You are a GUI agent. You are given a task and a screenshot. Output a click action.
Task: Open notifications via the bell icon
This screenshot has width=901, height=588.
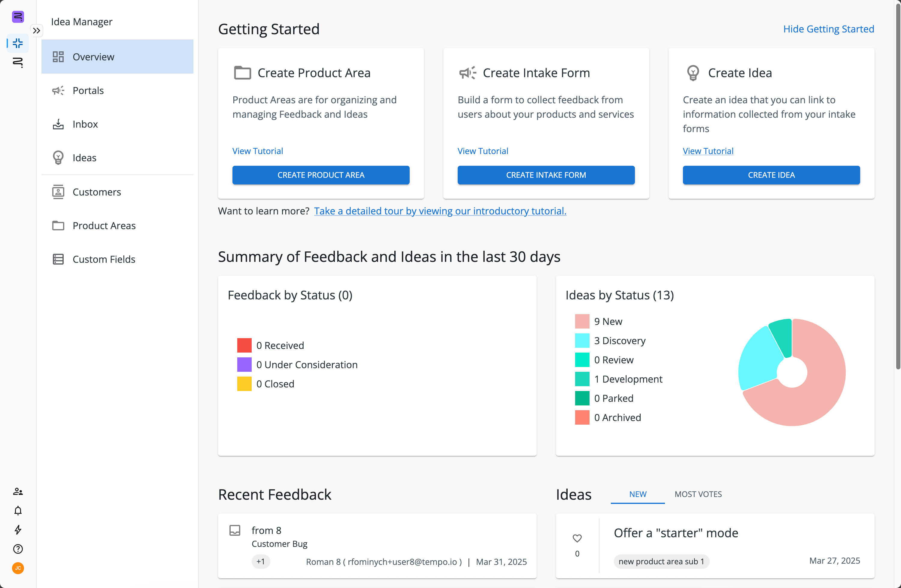18,511
